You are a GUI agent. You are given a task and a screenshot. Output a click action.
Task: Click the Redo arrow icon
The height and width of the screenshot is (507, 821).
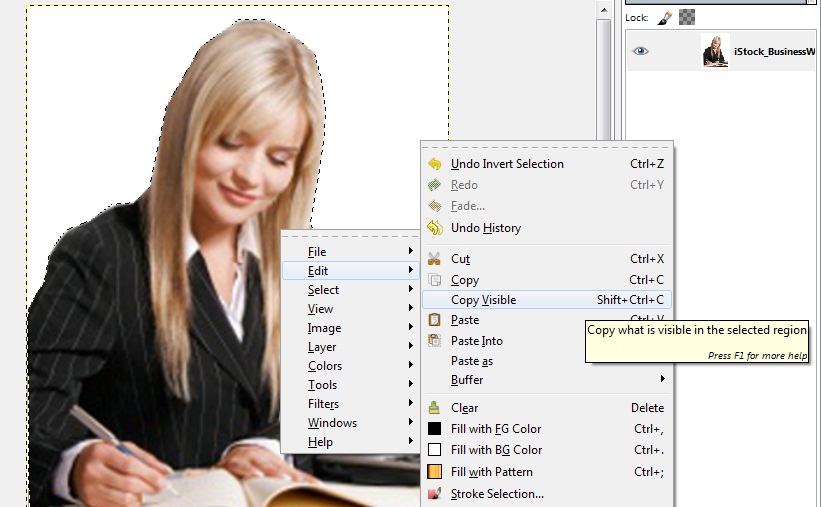(x=434, y=185)
